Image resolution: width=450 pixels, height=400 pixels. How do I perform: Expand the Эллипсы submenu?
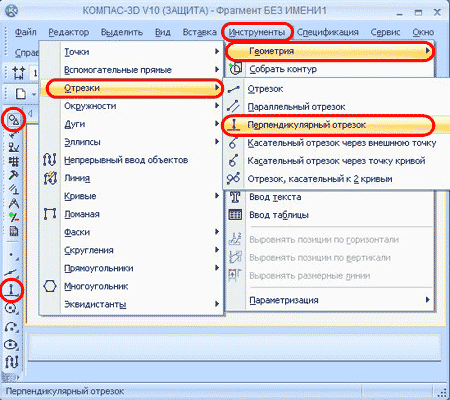point(131,142)
